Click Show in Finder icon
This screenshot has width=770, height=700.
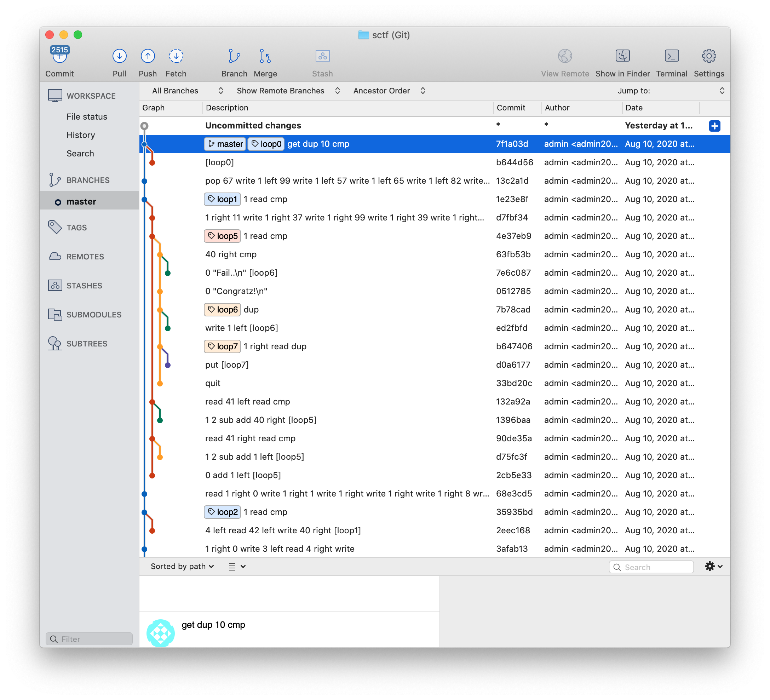[622, 57]
